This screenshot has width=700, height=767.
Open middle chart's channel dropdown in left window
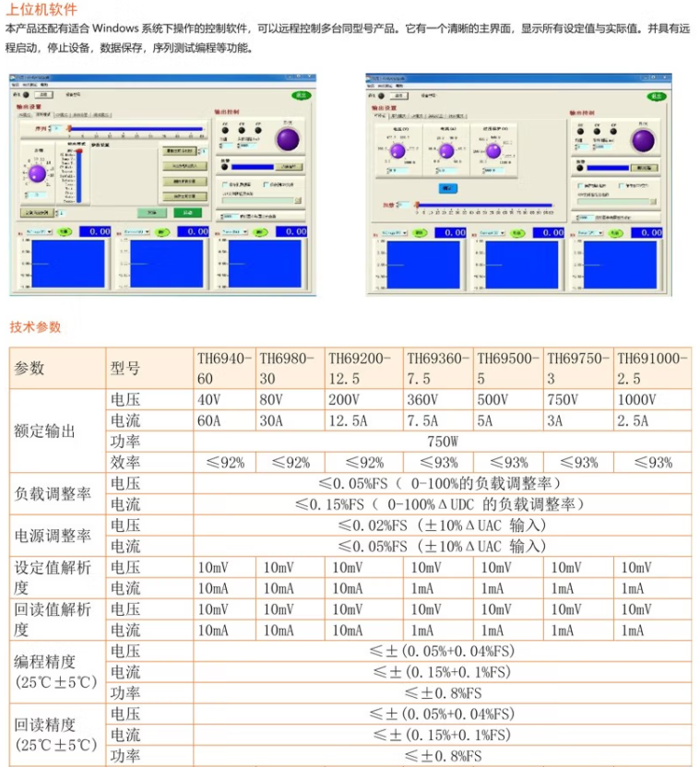[x=135, y=232]
